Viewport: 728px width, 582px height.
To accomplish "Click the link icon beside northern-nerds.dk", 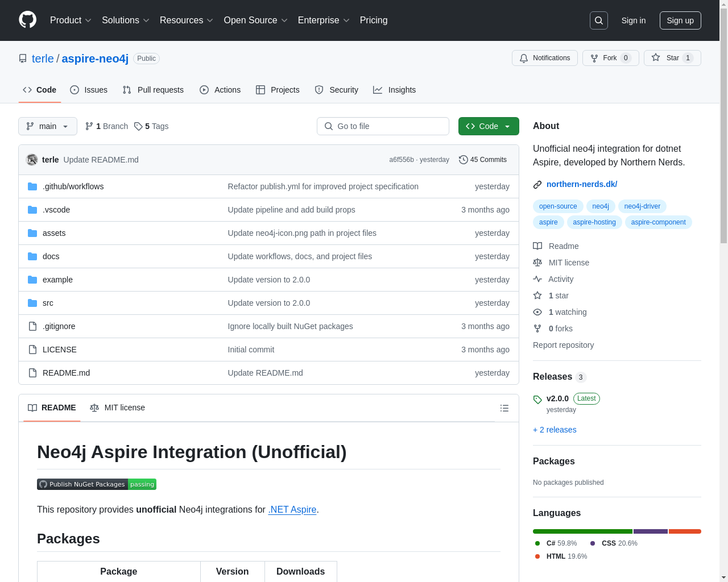I will pyautogui.click(x=537, y=185).
